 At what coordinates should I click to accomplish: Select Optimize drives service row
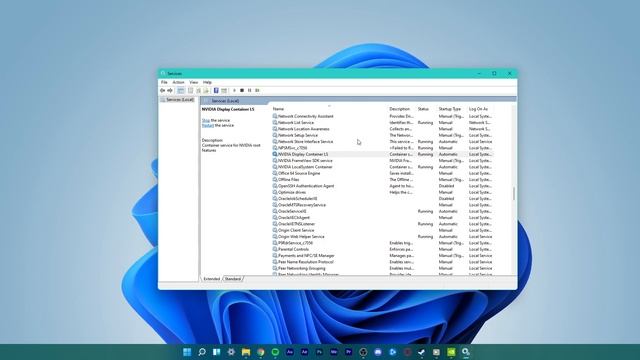click(382, 192)
